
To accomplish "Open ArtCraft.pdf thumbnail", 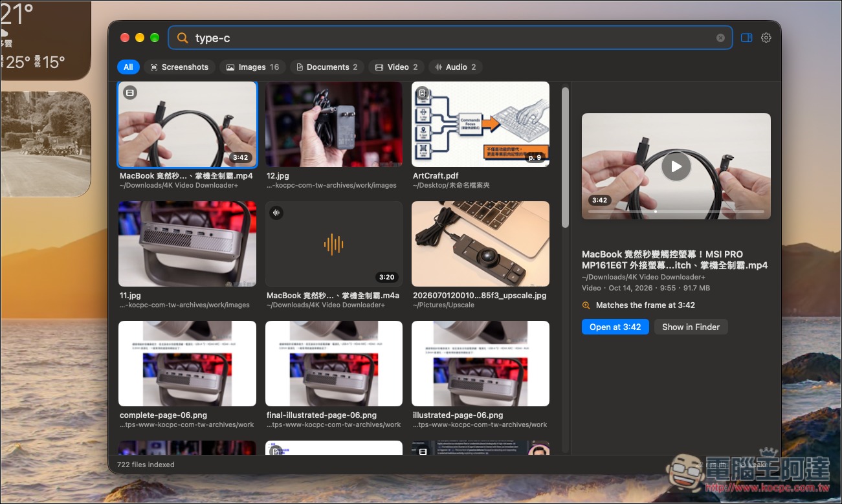I will tap(480, 124).
